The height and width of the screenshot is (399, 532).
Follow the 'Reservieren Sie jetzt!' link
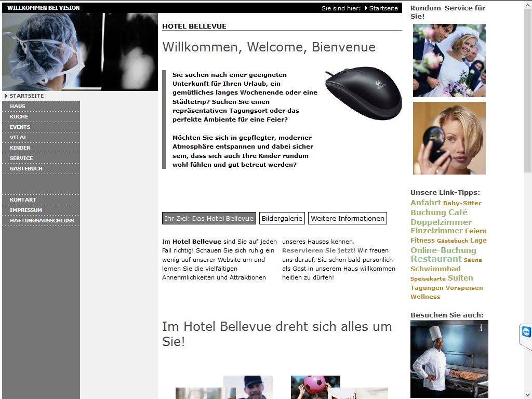pos(318,250)
